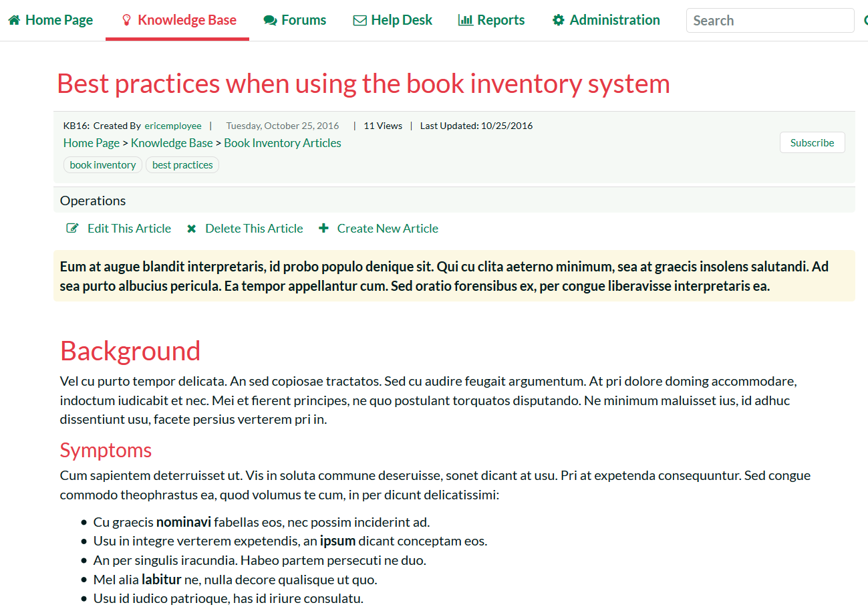
Task: Open author profile ericemployee
Action: 172,126
